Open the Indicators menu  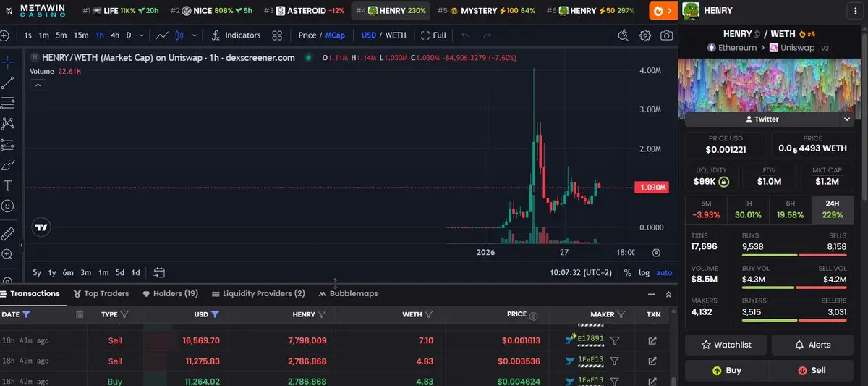point(236,35)
